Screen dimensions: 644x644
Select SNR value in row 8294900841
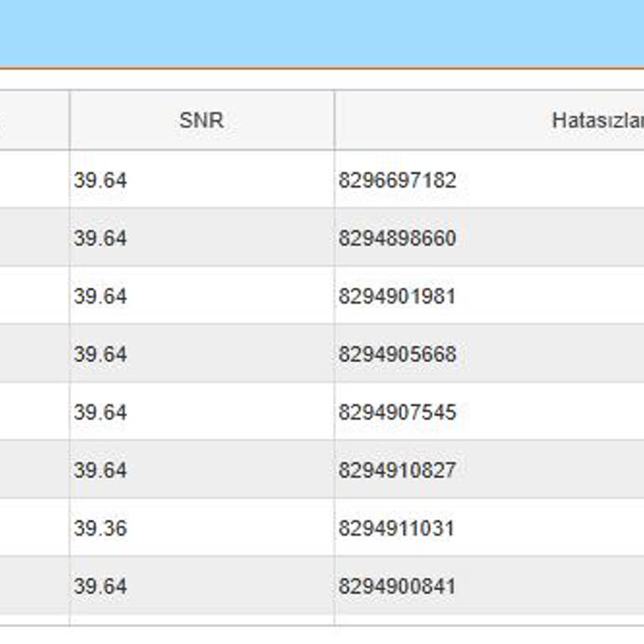[101, 586]
